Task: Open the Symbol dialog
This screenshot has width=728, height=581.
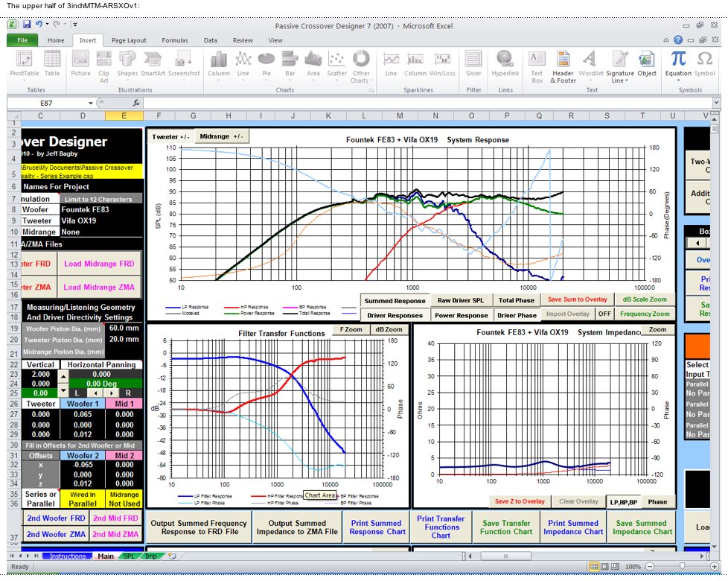Action: coord(704,63)
